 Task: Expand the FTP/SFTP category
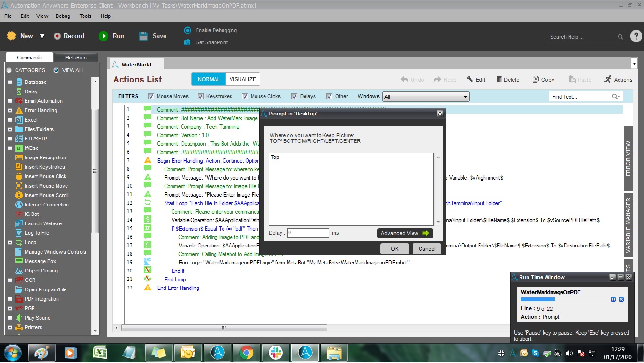(10, 139)
